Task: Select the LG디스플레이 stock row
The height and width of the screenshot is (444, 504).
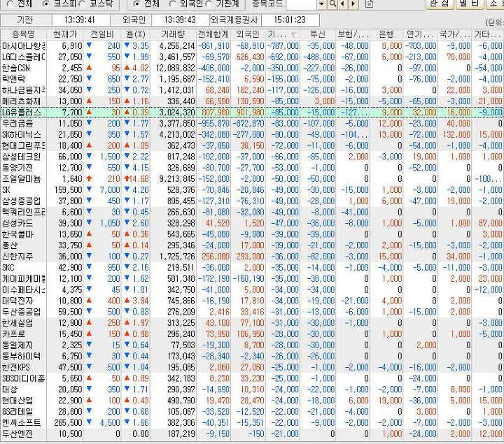Action: pyautogui.click(x=252, y=57)
